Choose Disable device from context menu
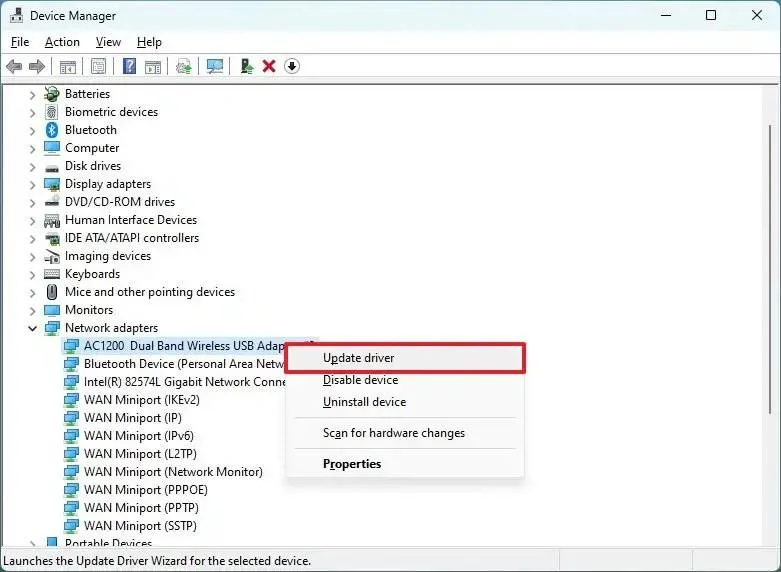The width and height of the screenshot is (781, 572). pos(405,380)
